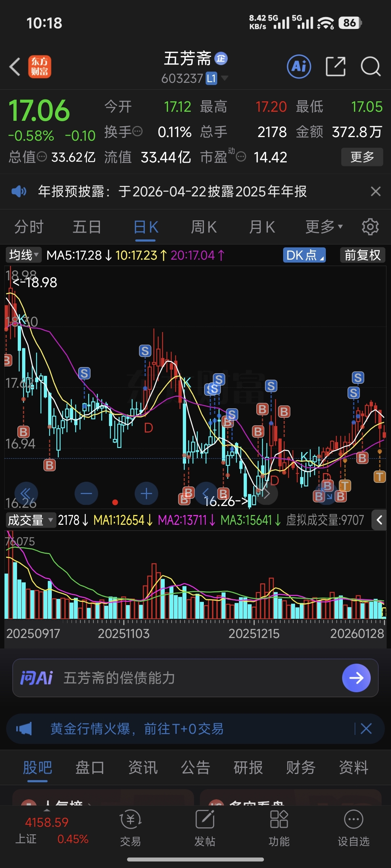Submit the 问Ai query arrow button

pyautogui.click(x=356, y=678)
